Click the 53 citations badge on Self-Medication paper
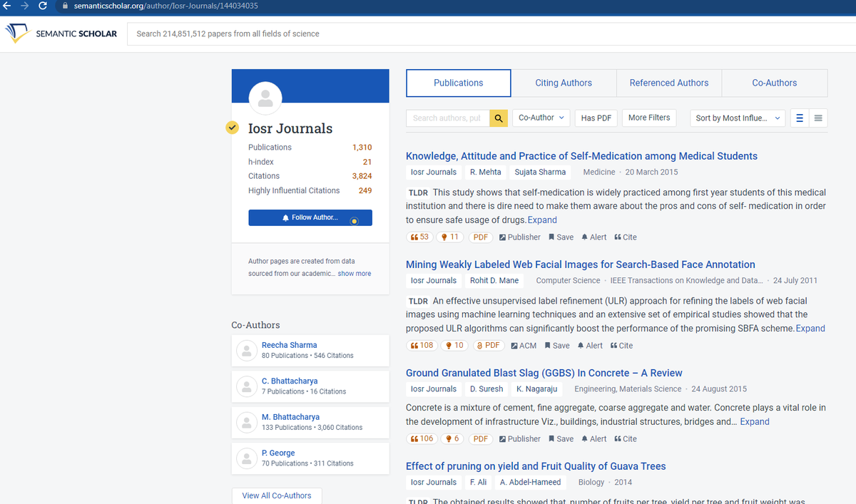Screen dimensions: 856x504 click(x=420, y=237)
